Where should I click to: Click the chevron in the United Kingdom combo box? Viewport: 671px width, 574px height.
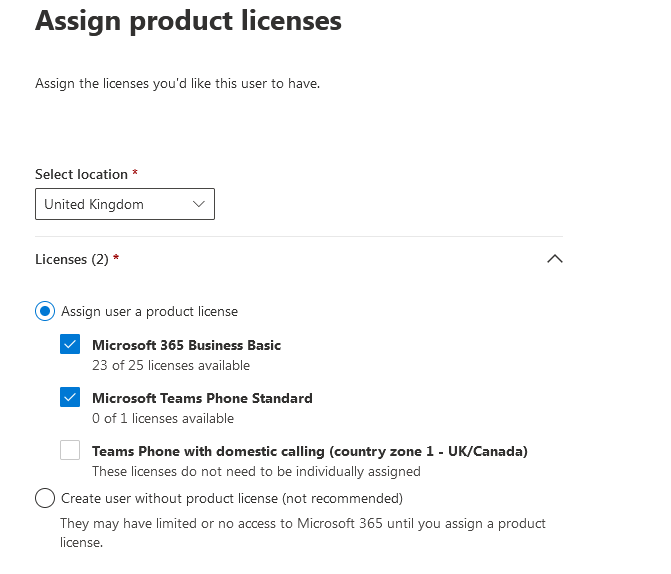pyautogui.click(x=199, y=204)
